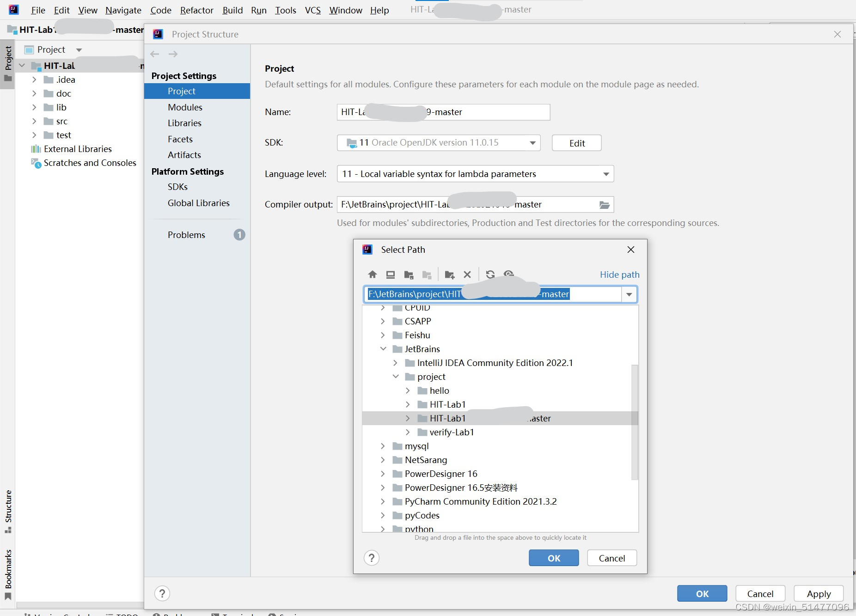Select PyCharm Community Edition 2021.3.2 folder
This screenshot has width=856, height=616.
click(497, 501)
